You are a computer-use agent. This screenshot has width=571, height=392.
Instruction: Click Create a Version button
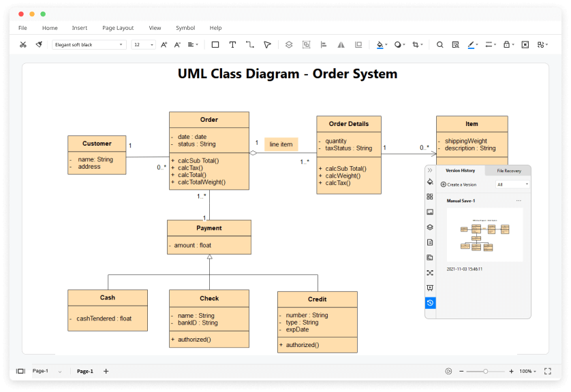click(x=459, y=184)
